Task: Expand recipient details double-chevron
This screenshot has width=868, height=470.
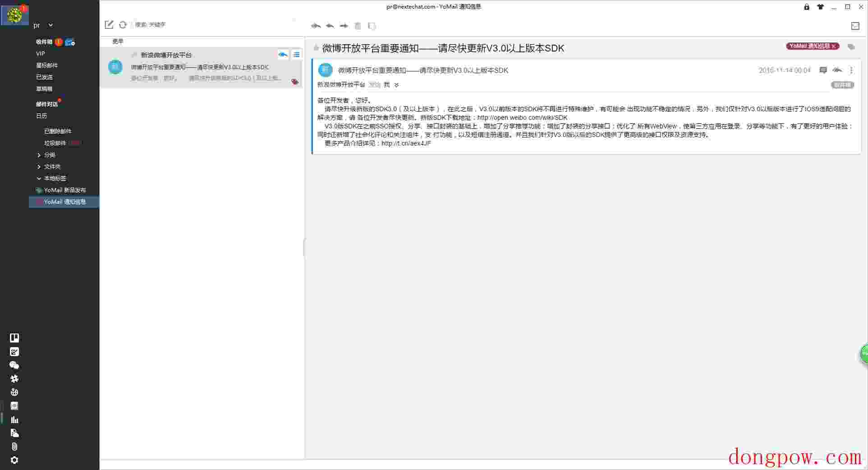Action: pyautogui.click(x=396, y=85)
